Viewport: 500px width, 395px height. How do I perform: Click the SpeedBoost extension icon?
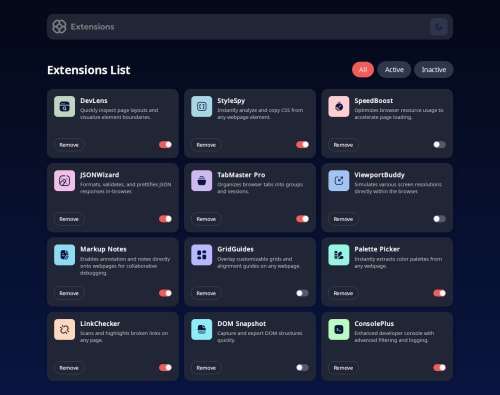pos(339,106)
